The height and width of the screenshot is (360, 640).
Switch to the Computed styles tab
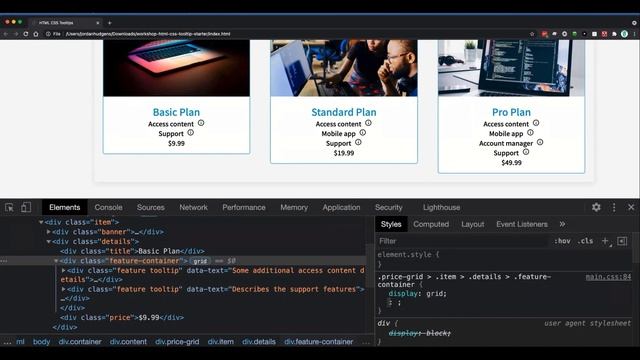pyautogui.click(x=431, y=224)
